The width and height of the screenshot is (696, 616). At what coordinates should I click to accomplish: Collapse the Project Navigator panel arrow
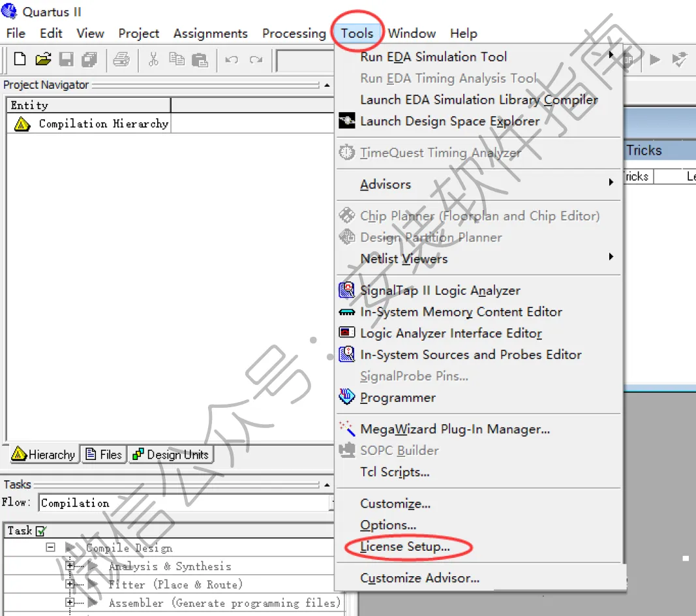(x=327, y=85)
